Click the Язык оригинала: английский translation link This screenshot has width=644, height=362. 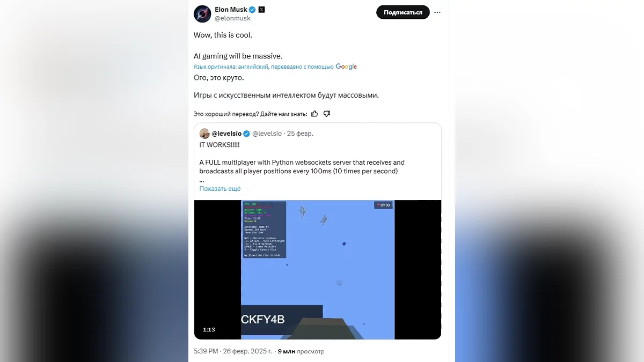point(231,67)
